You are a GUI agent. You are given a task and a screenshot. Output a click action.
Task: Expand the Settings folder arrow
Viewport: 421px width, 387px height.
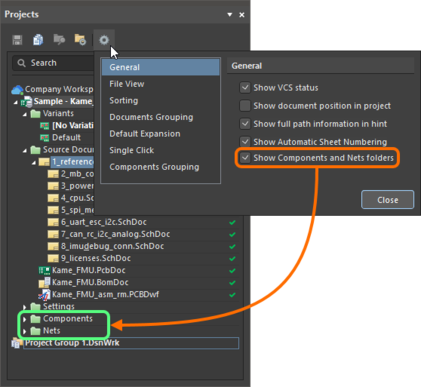(x=25, y=307)
